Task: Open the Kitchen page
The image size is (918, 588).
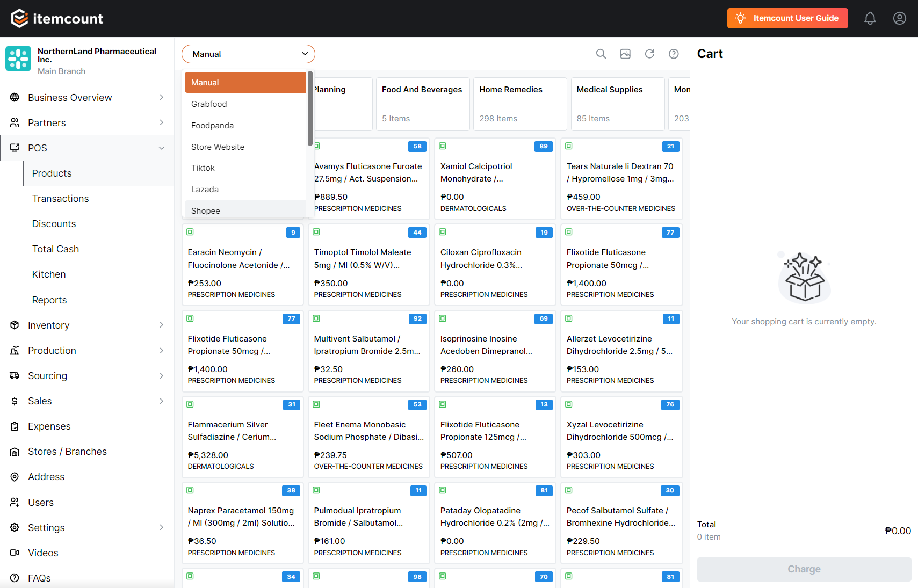Action: (49, 274)
